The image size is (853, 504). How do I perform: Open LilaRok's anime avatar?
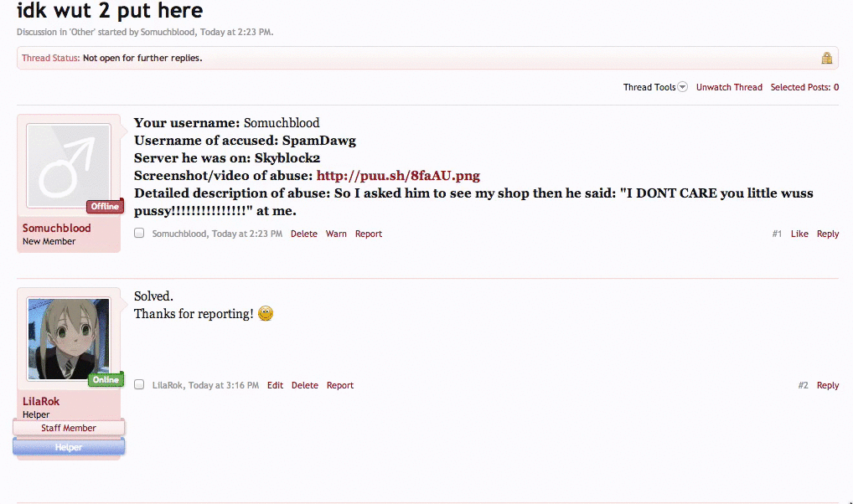tap(69, 339)
